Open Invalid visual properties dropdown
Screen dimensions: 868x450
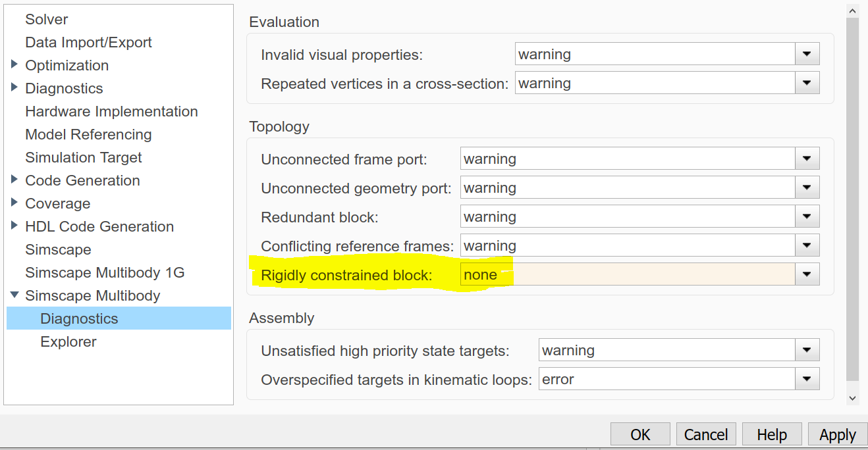(x=807, y=54)
